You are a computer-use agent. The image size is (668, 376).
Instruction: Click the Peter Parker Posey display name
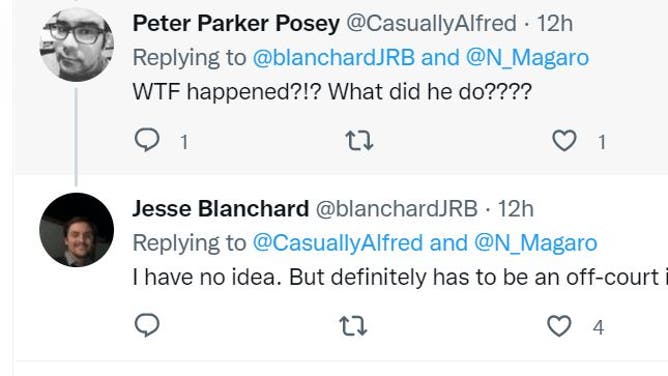click(x=236, y=23)
